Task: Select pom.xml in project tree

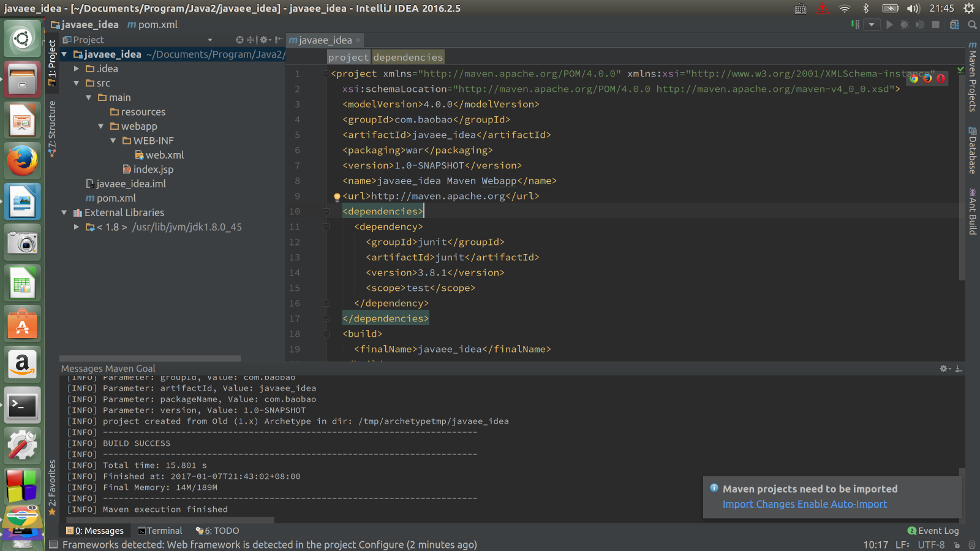Action: tap(111, 198)
